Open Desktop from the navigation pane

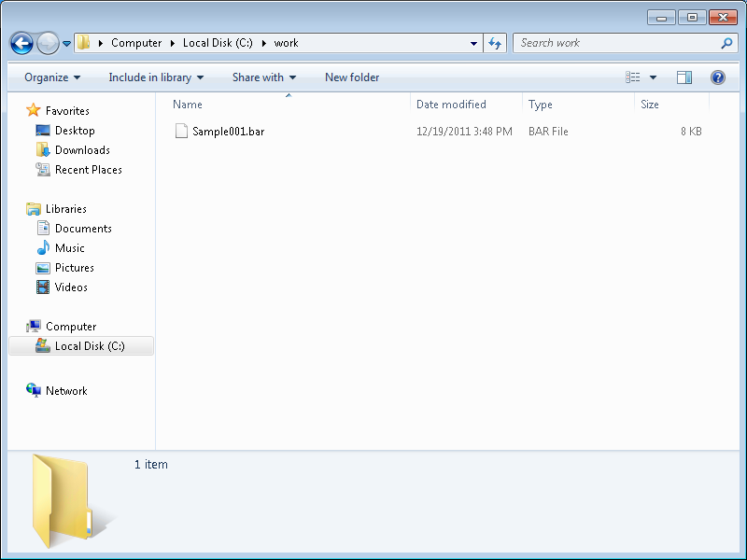click(75, 131)
